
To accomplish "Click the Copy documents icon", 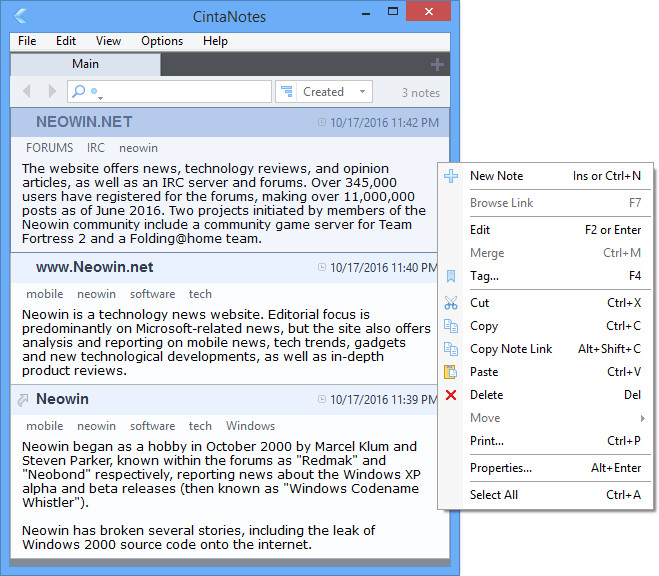I will point(451,326).
